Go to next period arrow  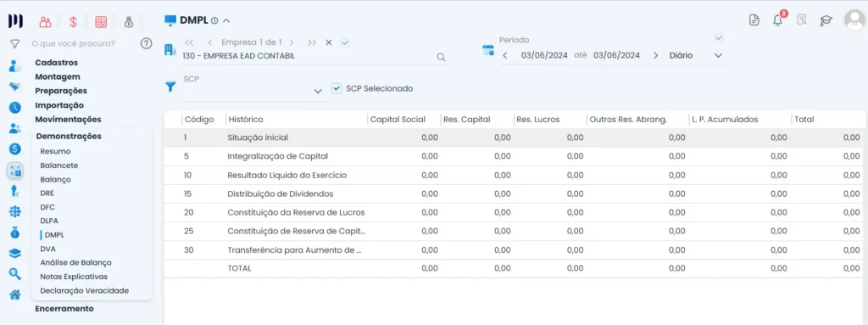pyautogui.click(x=656, y=55)
